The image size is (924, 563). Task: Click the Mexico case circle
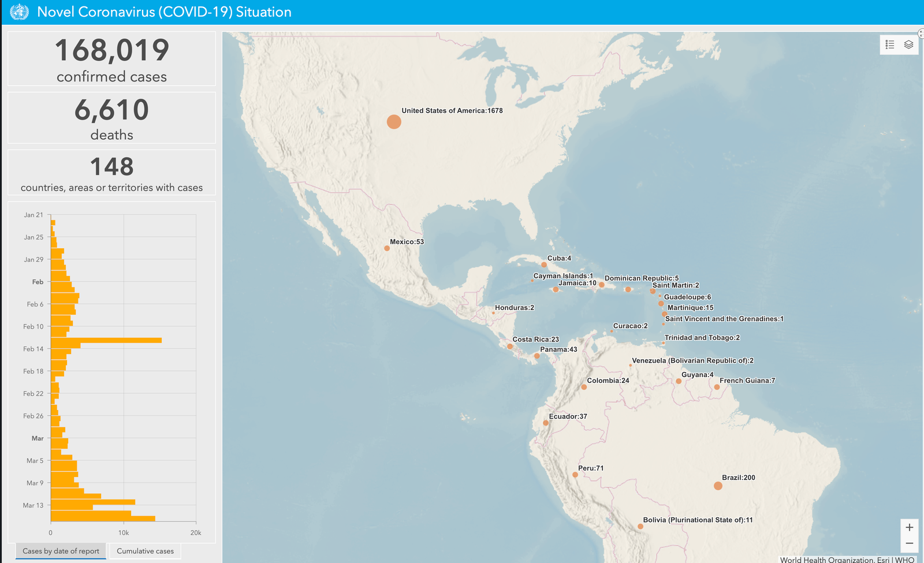(x=387, y=248)
